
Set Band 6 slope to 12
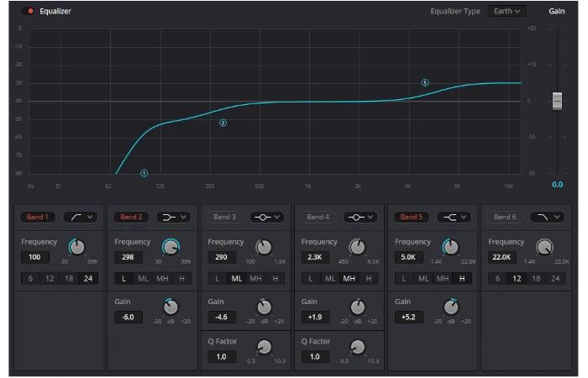click(517, 279)
